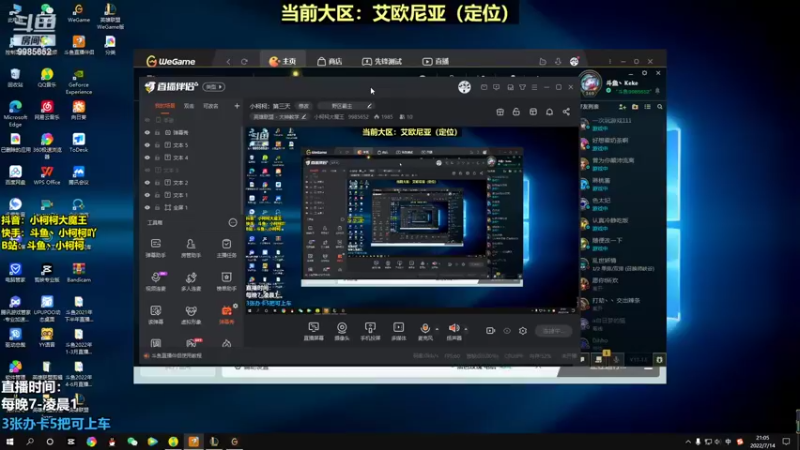The height and width of the screenshot is (450, 800).
Task: Click the start streaming button
Action: point(554,331)
